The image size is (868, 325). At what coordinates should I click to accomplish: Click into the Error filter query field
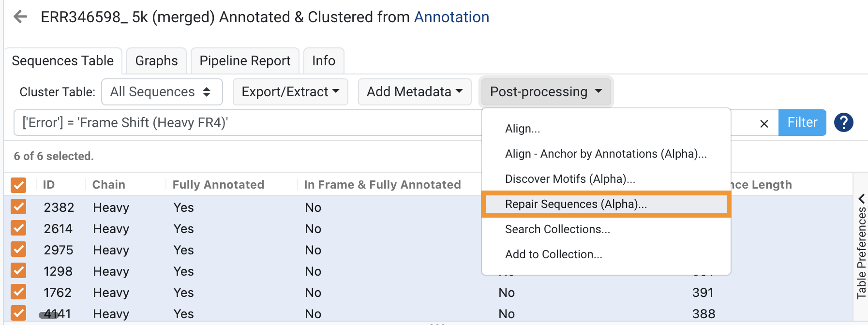coord(247,123)
